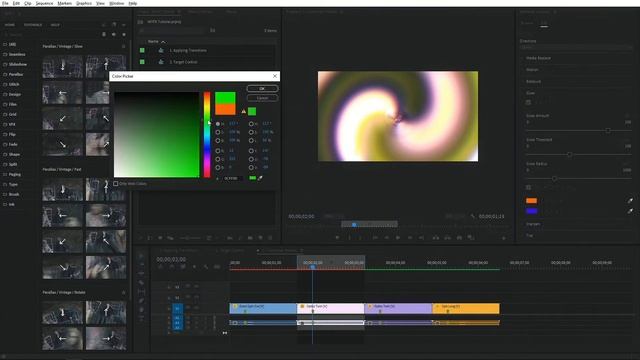Image resolution: width=640 pixels, height=360 pixels.
Task: Select the blue clip on the video track
Action: coord(263,308)
